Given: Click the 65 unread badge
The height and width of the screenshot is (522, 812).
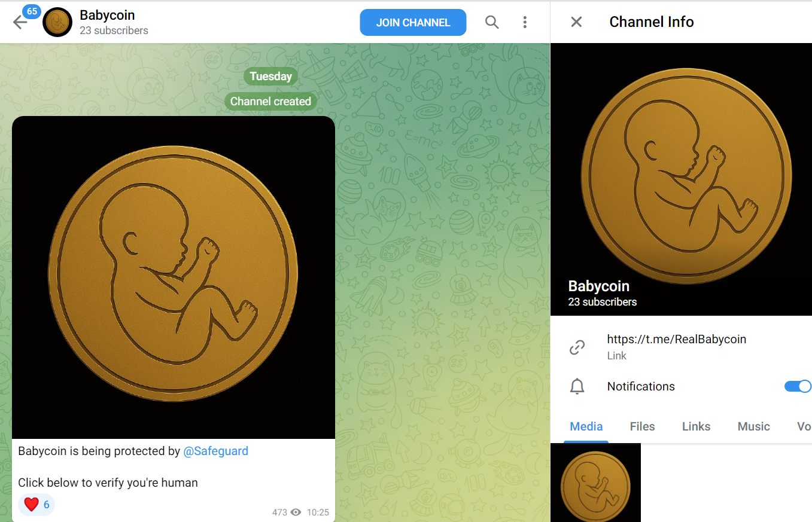Looking at the screenshot, I should coord(32,11).
